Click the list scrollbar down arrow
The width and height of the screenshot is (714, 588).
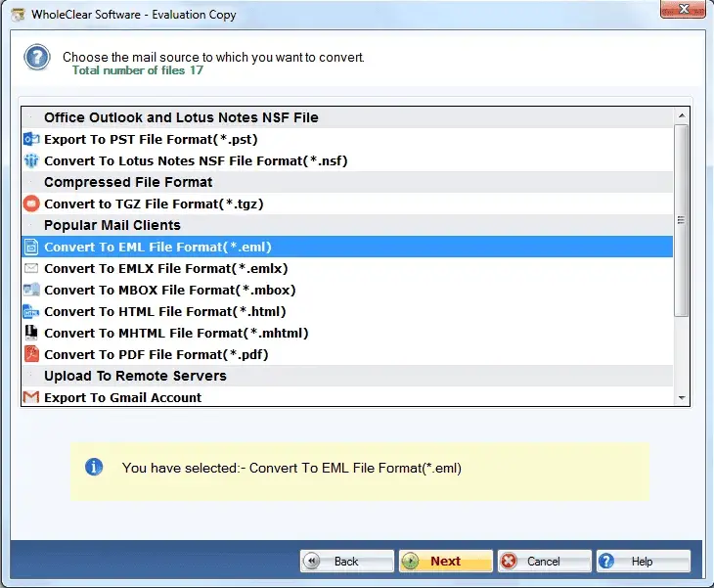pos(681,397)
